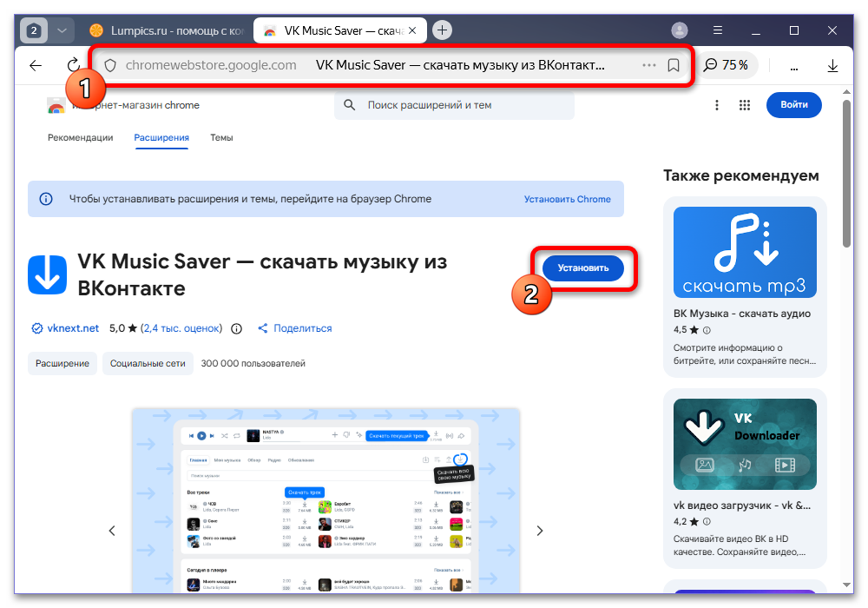Reload the page with the refresh icon
Image resolution: width=868 pixels, height=608 pixels.
tap(74, 65)
